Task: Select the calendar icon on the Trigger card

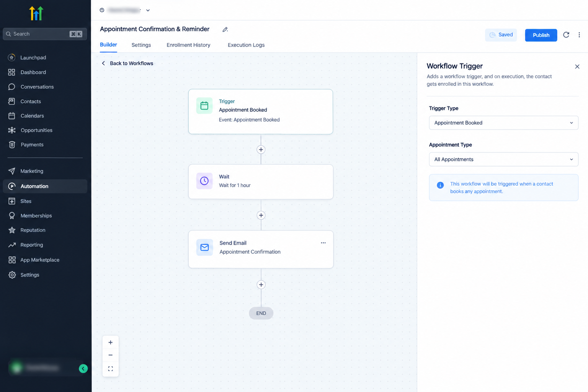Action: click(x=204, y=106)
